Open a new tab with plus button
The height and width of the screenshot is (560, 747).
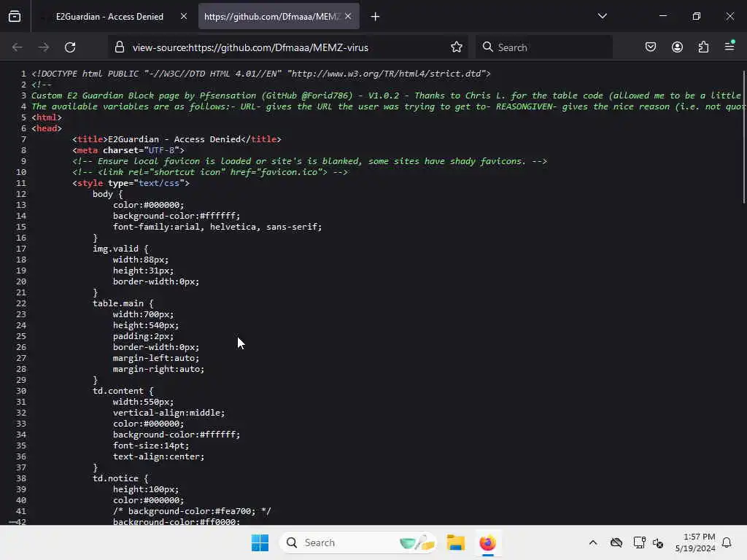click(x=376, y=17)
